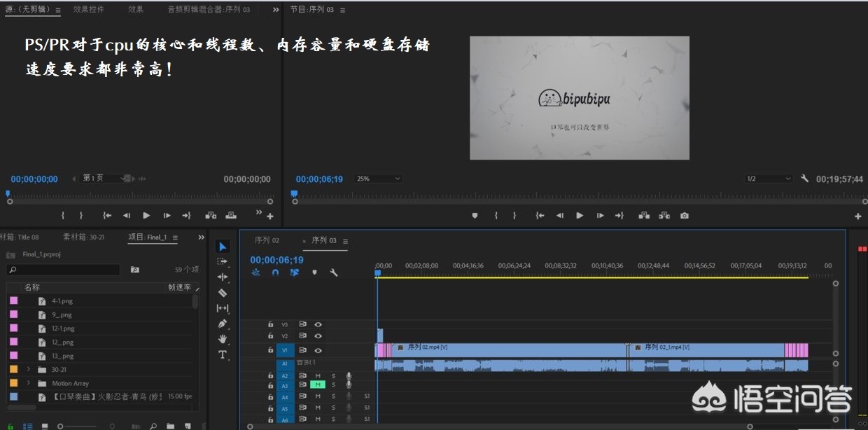Viewport: 868px width, 430px height.
Task: Expand the Motion Array folder
Action: 29,383
